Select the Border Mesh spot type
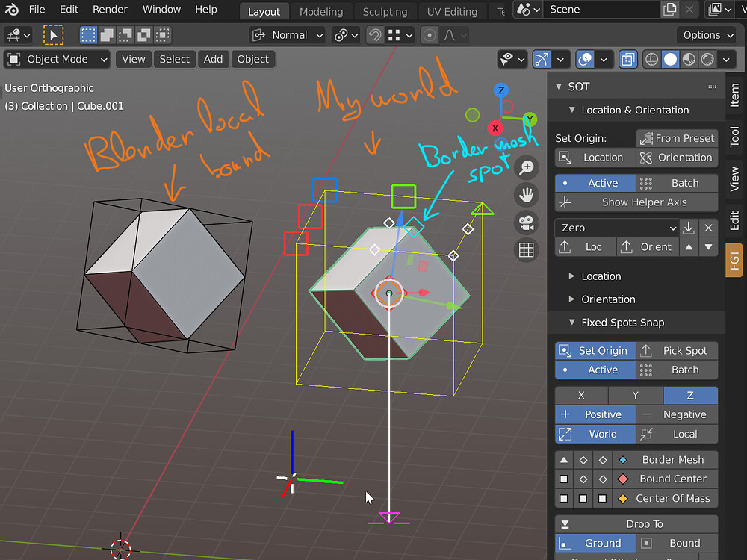747x560 pixels. tap(665, 459)
